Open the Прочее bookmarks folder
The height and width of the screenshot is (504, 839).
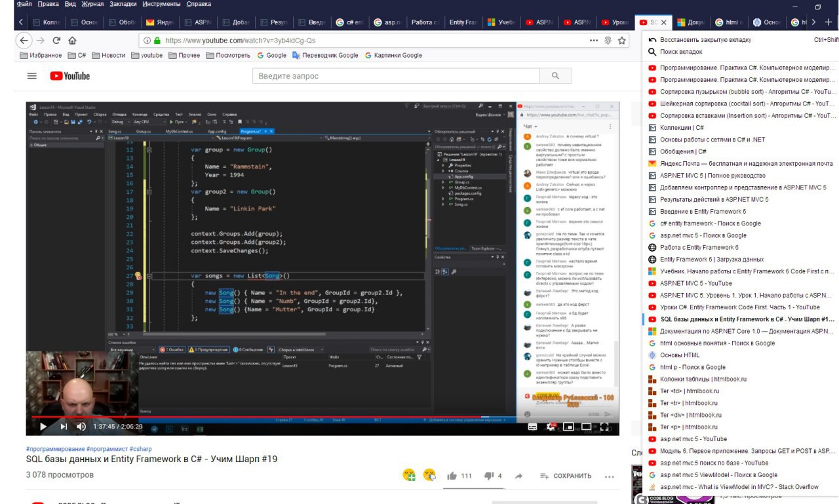point(184,55)
